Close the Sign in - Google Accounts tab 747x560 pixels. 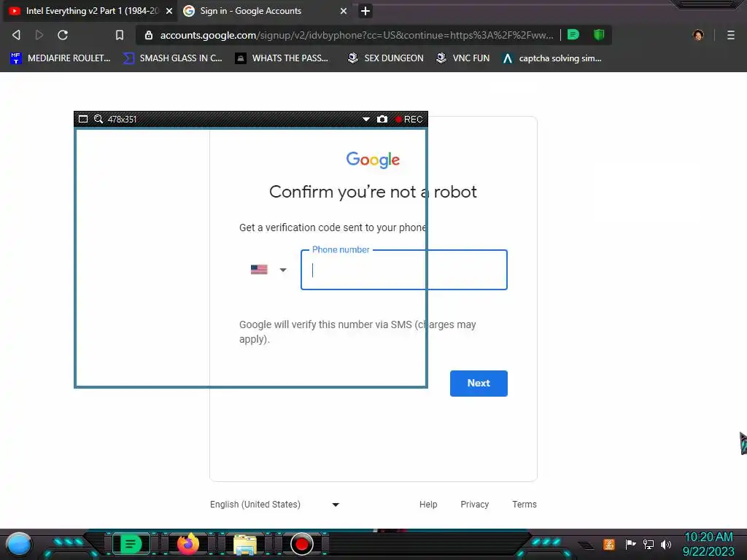tap(344, 11)
